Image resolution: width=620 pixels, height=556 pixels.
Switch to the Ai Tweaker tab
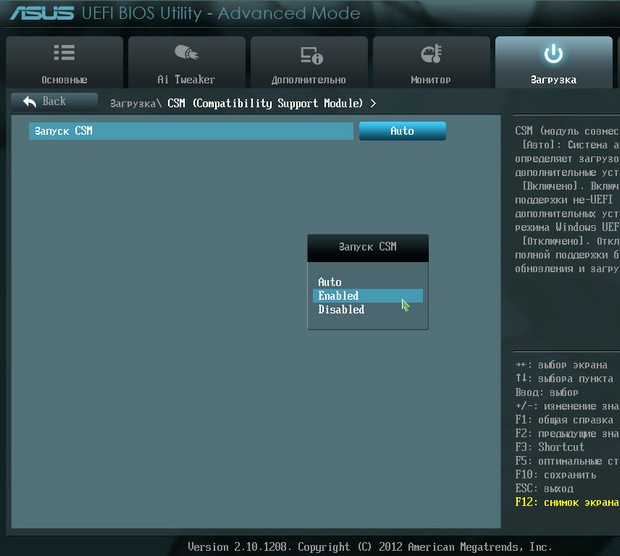(187, 62)
